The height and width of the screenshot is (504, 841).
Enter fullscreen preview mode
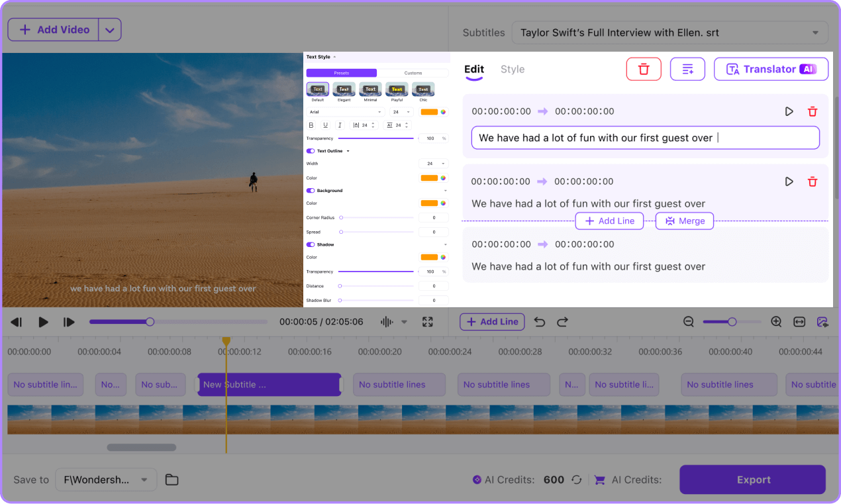427,322
